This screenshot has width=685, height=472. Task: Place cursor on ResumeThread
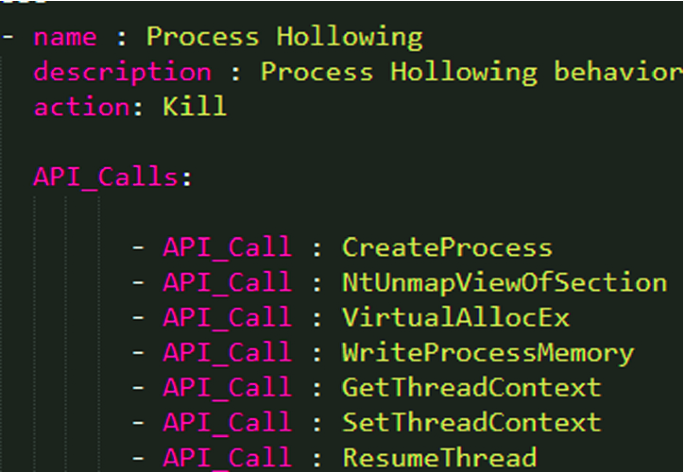click(439, 458)
